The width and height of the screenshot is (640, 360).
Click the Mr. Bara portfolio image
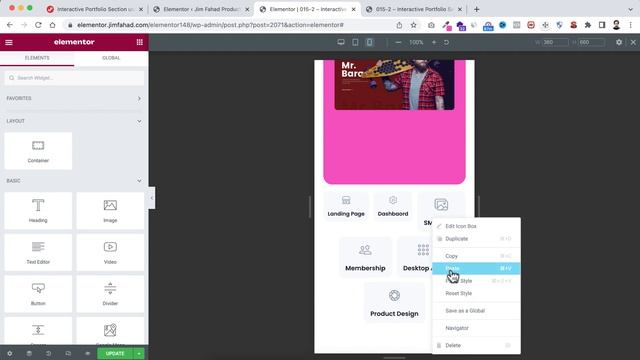pos(394,85)
